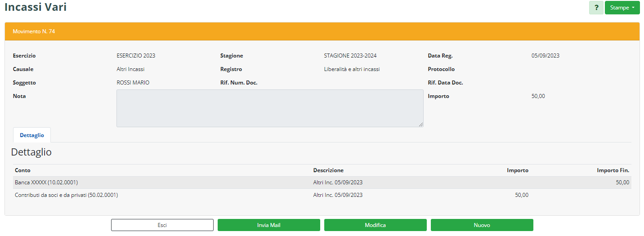Screen dimensions: 644x236
Task: Select the Banca XXXXX (10.02.0001) row
Action: 46,183
